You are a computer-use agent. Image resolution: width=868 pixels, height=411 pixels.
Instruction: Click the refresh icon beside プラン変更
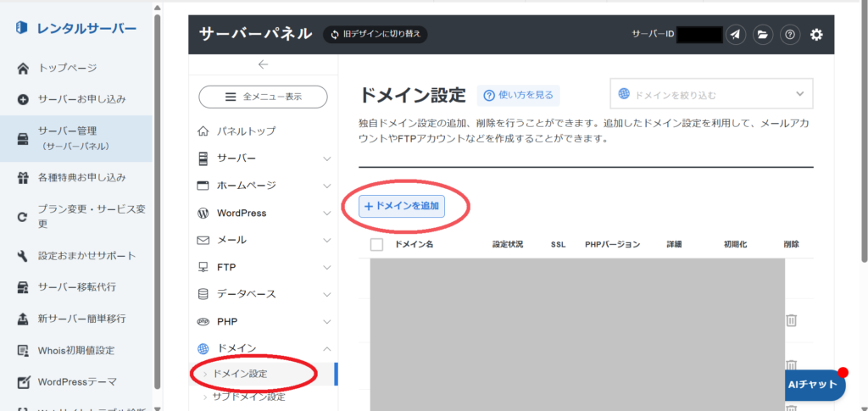click(23, 217)
